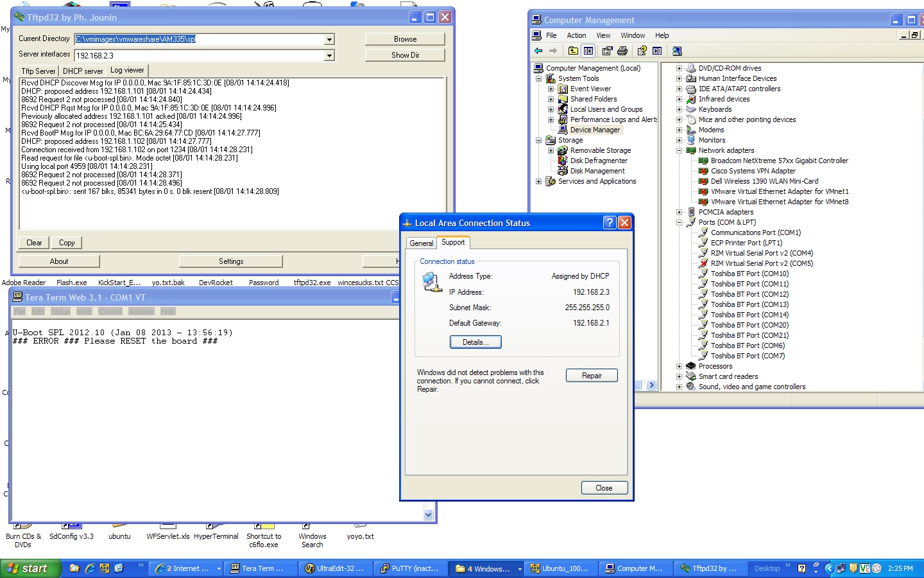The width and height of the screenshot is (924, 578).
Task: Click the console tree horizontal scroll right arrow
Action: [651, 385]
